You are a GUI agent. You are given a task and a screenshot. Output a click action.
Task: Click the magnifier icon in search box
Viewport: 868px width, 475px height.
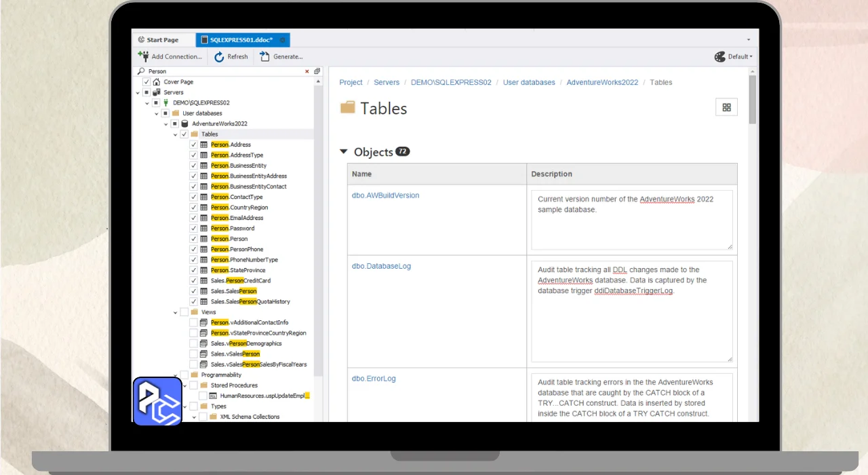click(141, 71)
